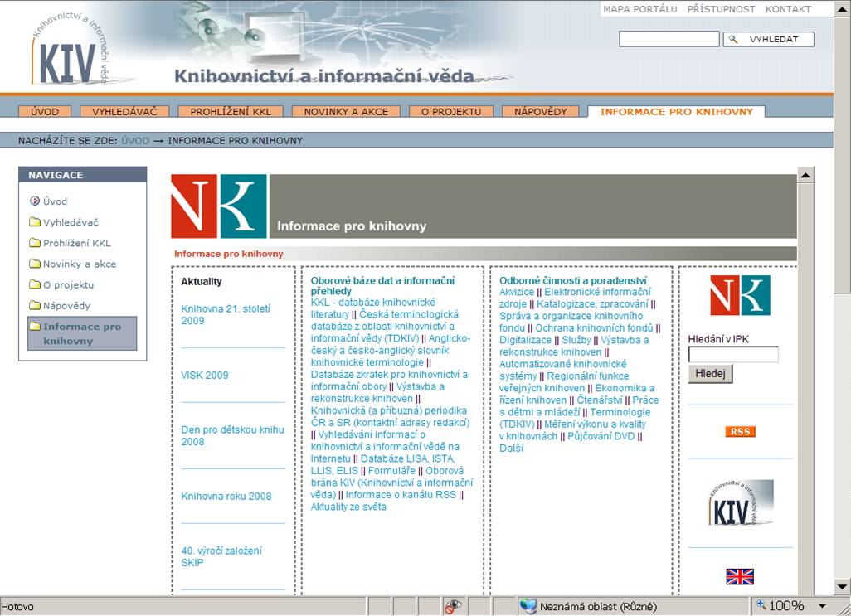Open the Databáze LISA, ISTA, LLIS, ELIS link
Image resolution: width=851 pixels, height=616 pixels.
[383, 465]
